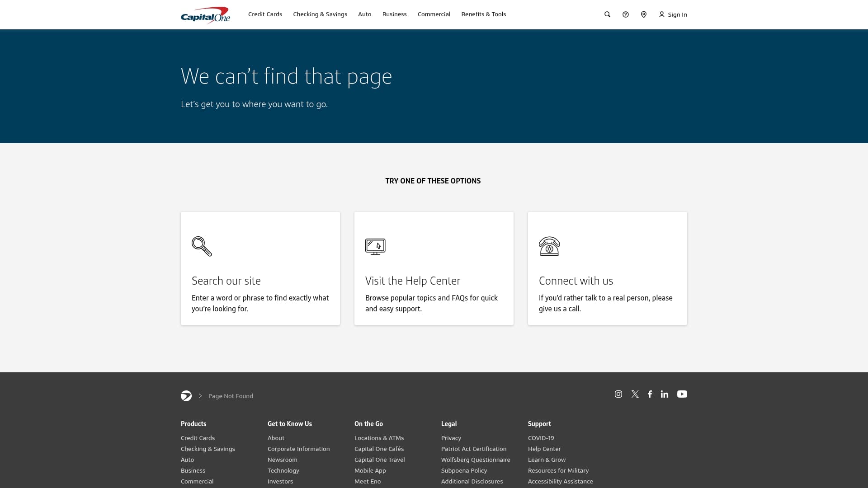Open the Meet Eno footer link
Screen dimensions: 868x488
pos(367,482)
